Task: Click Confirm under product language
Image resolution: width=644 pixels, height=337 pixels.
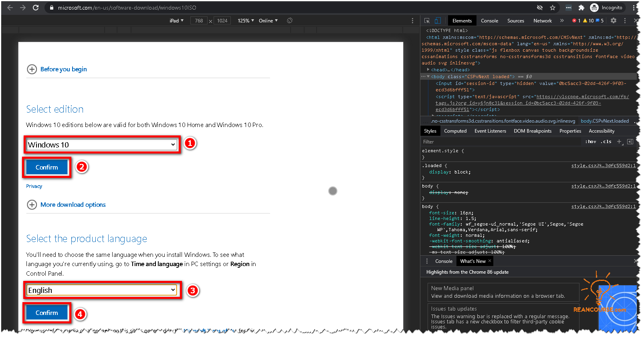Action: (47, 313)
